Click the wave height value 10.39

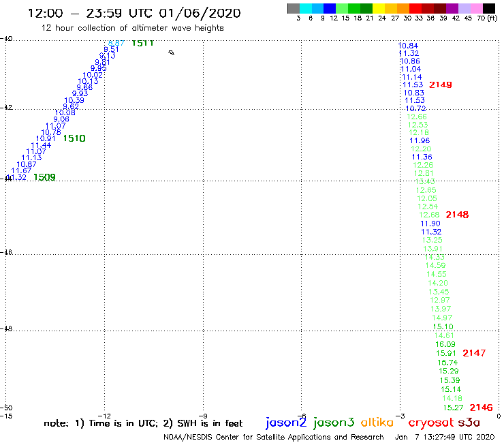[74, 100]
